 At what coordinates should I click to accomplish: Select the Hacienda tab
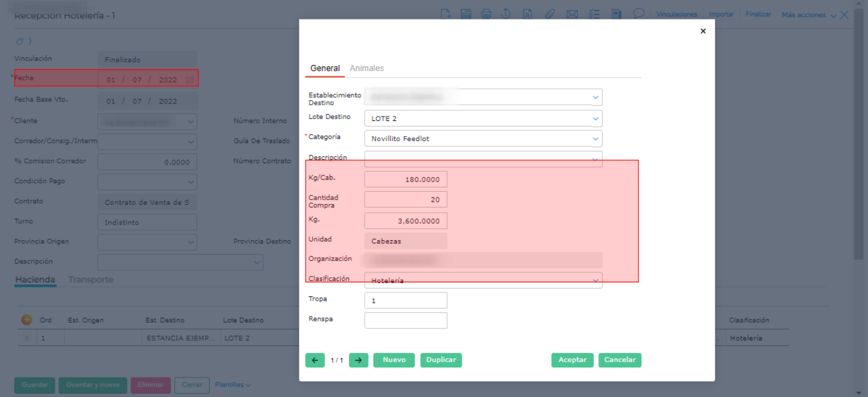click(x=35, y=280)
